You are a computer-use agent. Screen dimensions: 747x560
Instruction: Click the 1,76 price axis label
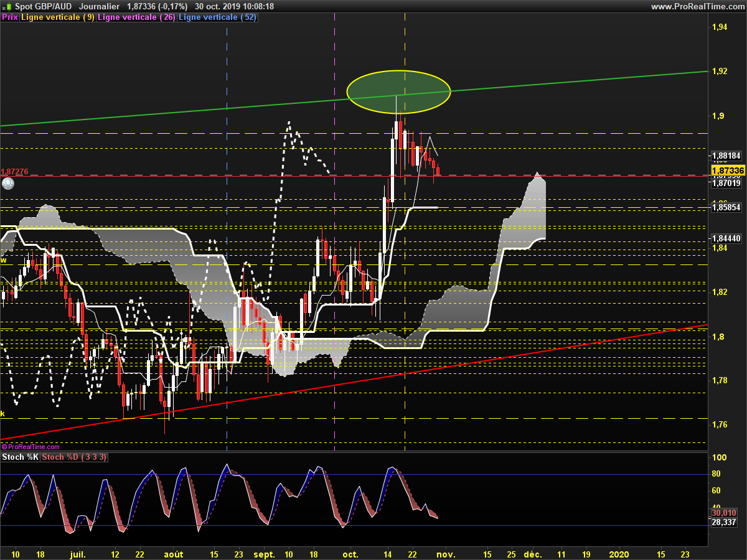(720, 424)
